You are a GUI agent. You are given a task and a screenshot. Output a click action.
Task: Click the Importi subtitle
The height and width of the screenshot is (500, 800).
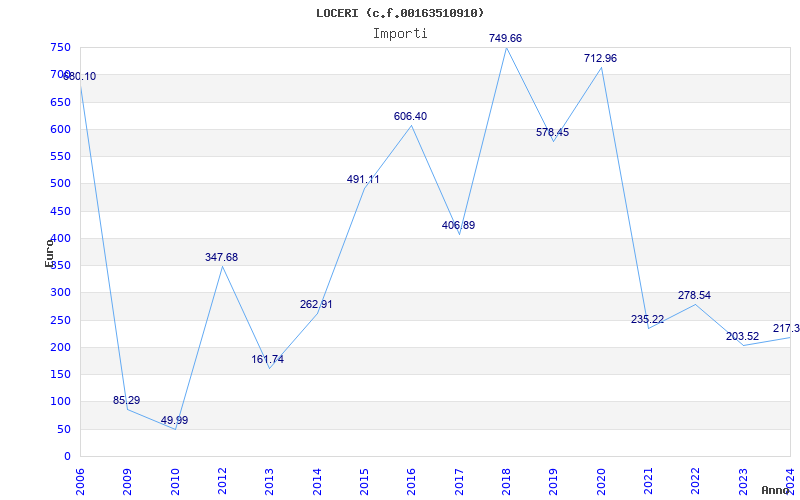(x=400, y=34)
